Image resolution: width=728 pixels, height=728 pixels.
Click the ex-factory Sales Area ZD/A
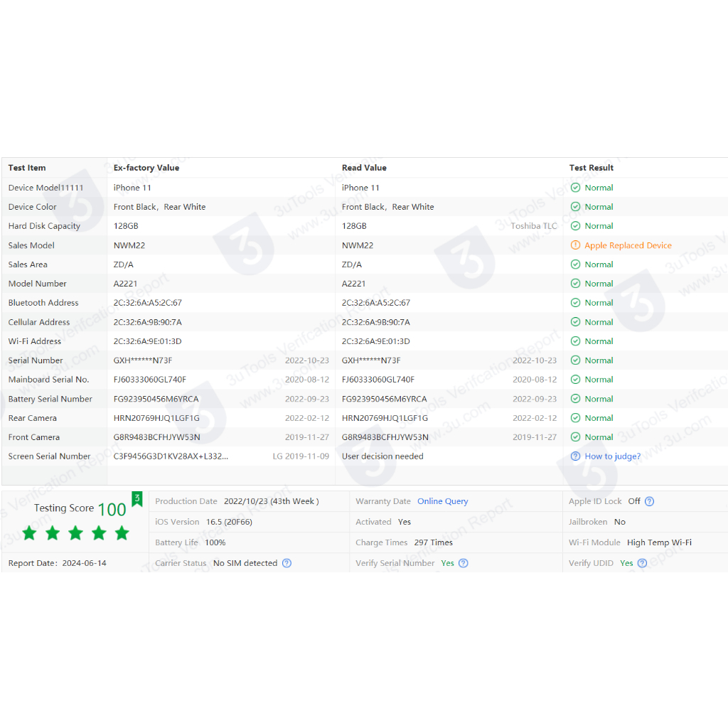(124, 264)
